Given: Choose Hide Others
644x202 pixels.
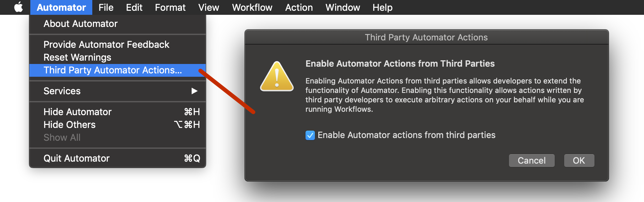Looking at the screenshot, I should pyautogui.click(x=69, y=125).
